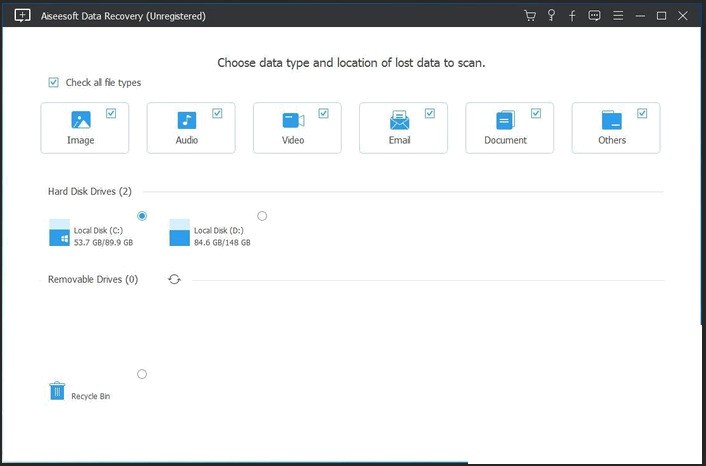Minimize the Data Recovery window
This screenshot has width=706, height=466.
coord(640,16)
